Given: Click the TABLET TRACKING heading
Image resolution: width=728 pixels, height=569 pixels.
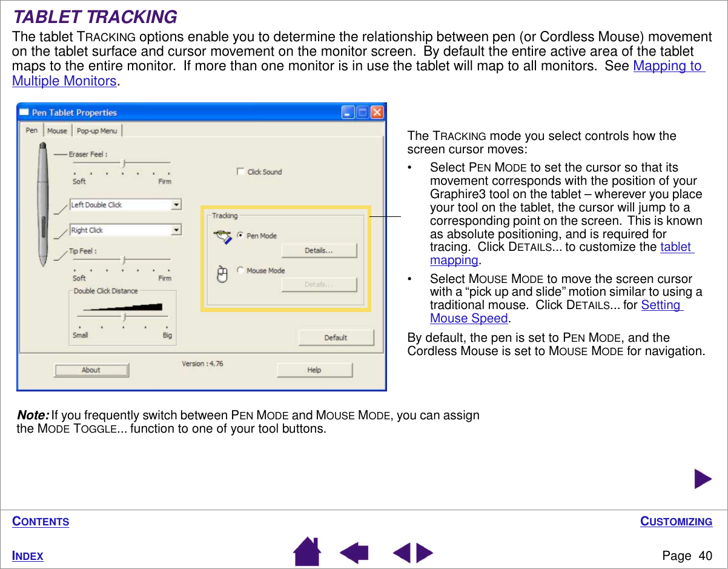Looking at the screenshot, I should [95, 17].
